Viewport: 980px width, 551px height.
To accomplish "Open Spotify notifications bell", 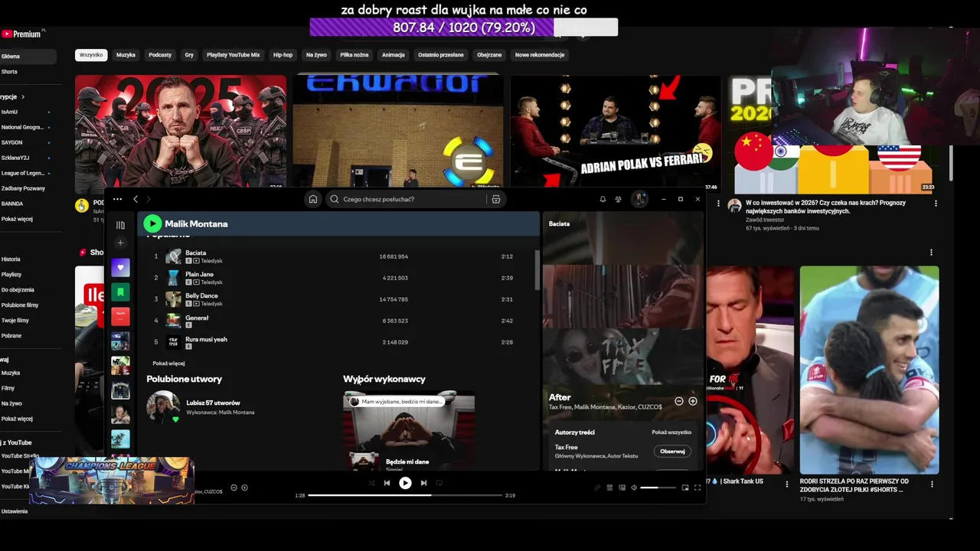I will click(603, 199).
